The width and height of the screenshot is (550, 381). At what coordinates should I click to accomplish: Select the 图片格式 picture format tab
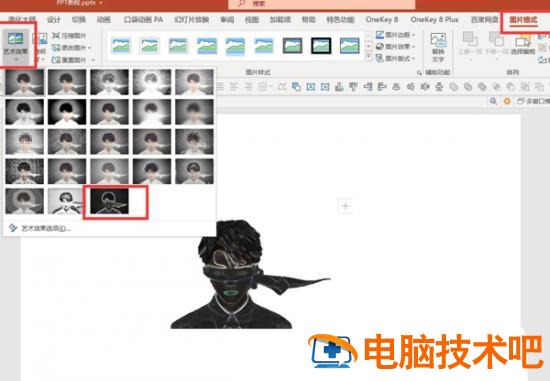coord(523,20)
